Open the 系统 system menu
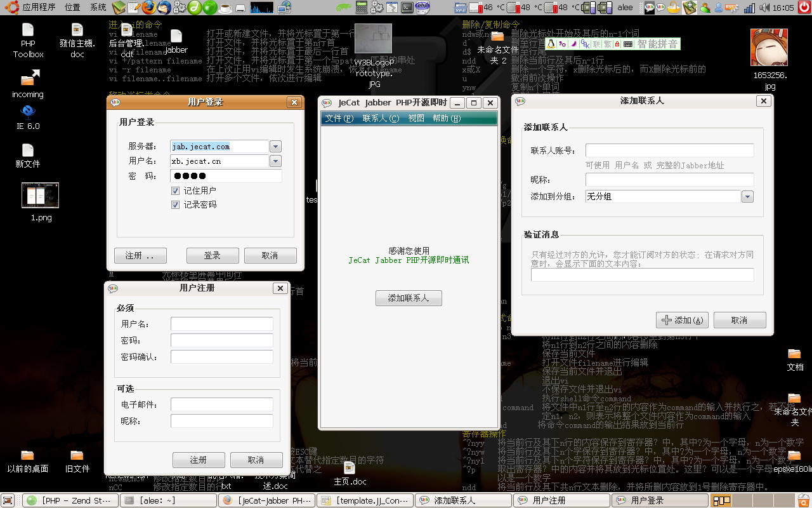Viewport: 812px width, 508px height. pos(98,8)
